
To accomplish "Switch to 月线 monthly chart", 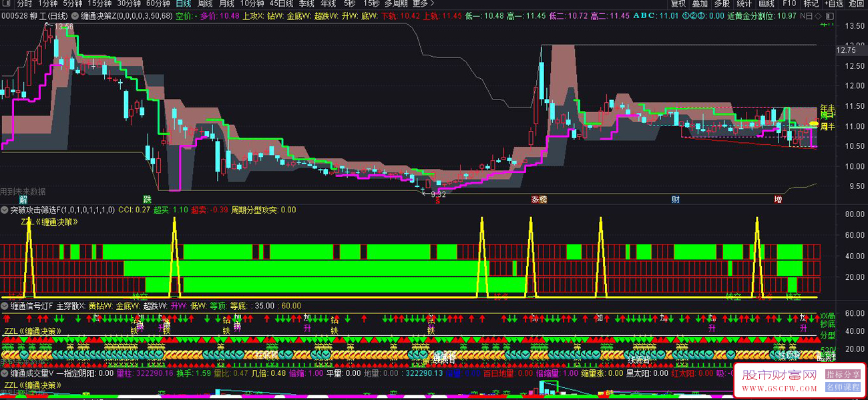I will 226,3.
